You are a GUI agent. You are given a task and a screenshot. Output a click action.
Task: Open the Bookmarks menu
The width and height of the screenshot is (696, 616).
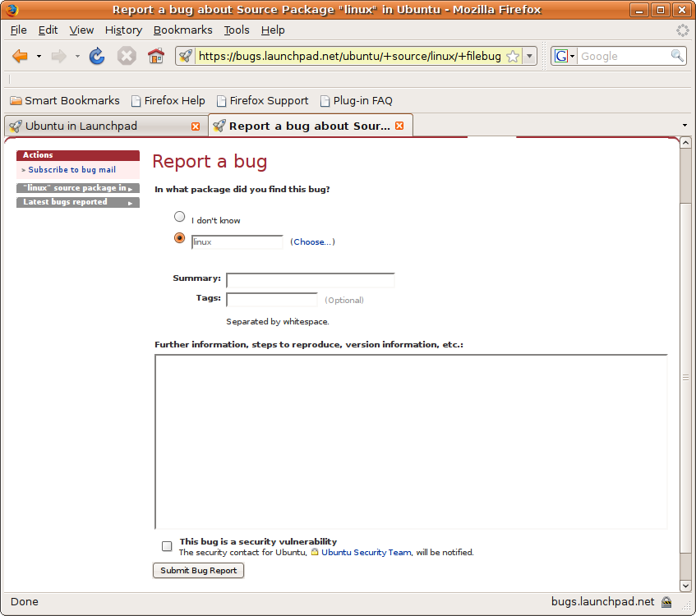[182, 30]
